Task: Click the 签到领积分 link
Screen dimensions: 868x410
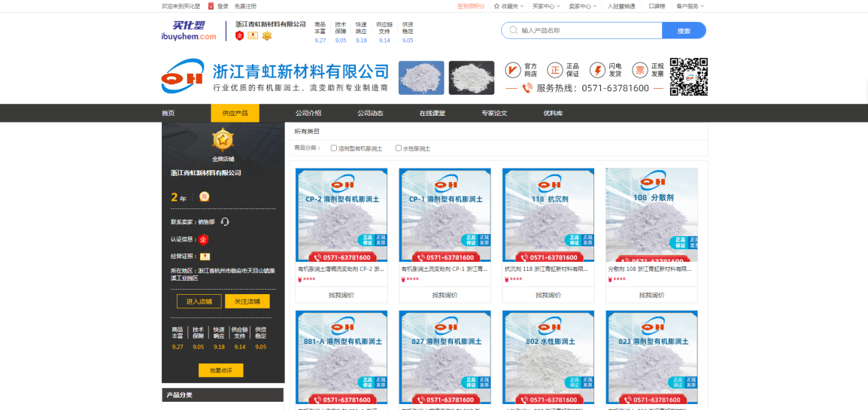Action: pyautogui.click(x=471, y=6)
